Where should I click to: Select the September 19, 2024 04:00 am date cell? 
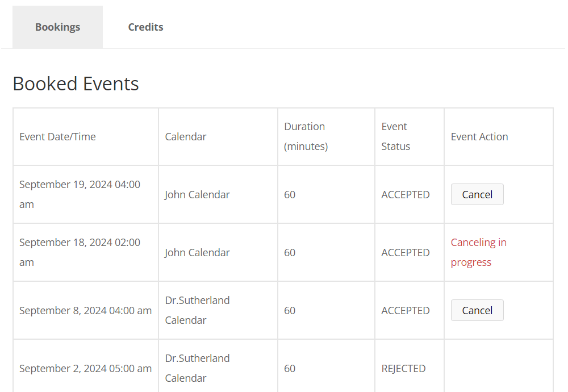[80, 194]
